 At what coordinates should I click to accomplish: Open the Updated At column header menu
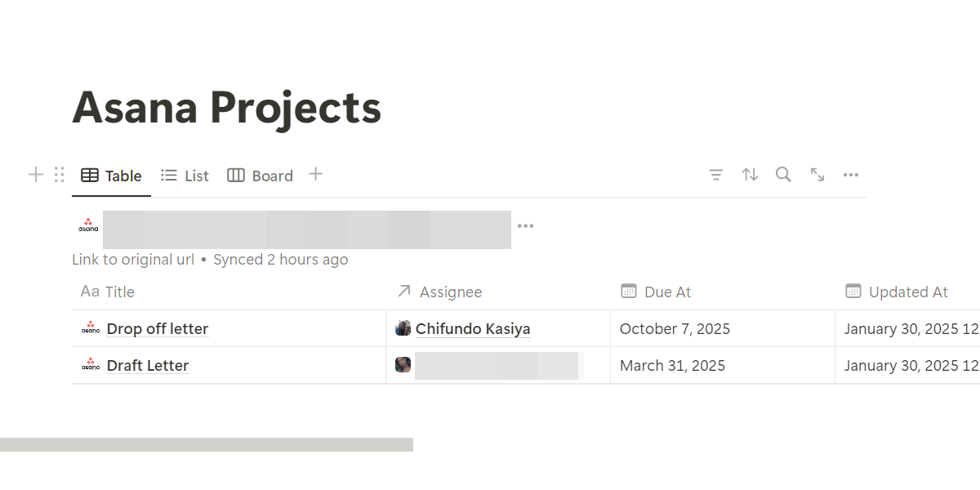pyautogui.click(x=907, y=292)
